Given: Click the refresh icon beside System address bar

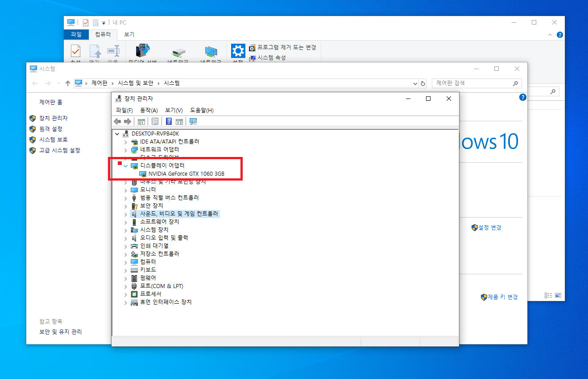Looking at the screenshot, I should 423,83.
